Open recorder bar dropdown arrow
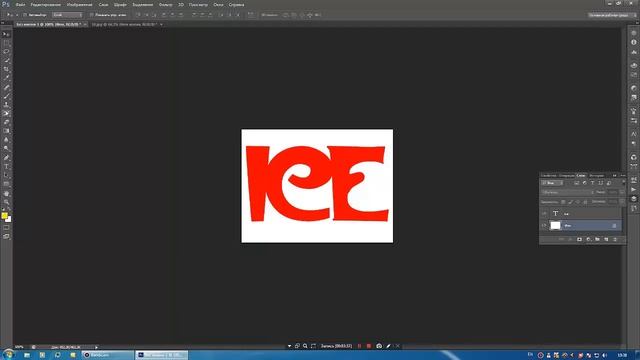The image size is (640, 360). click(289, 346)
